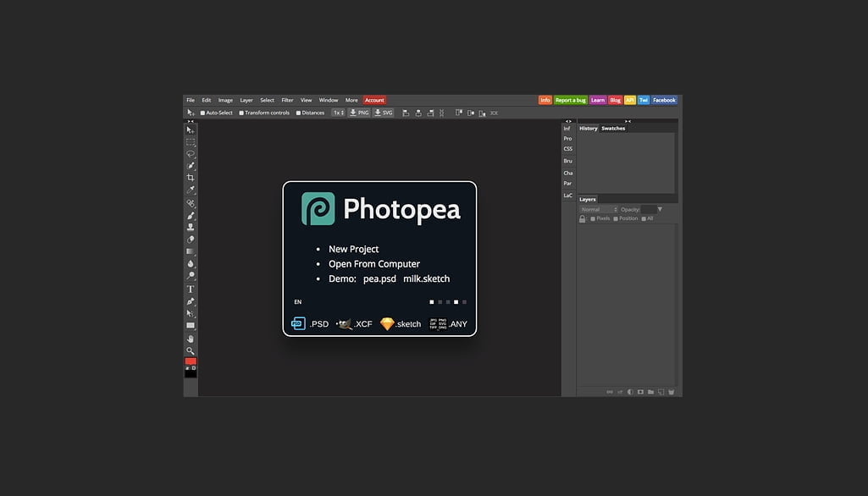This screenshot has width=868, height=496.
Task: Click the red Account button
Action: 374,100
